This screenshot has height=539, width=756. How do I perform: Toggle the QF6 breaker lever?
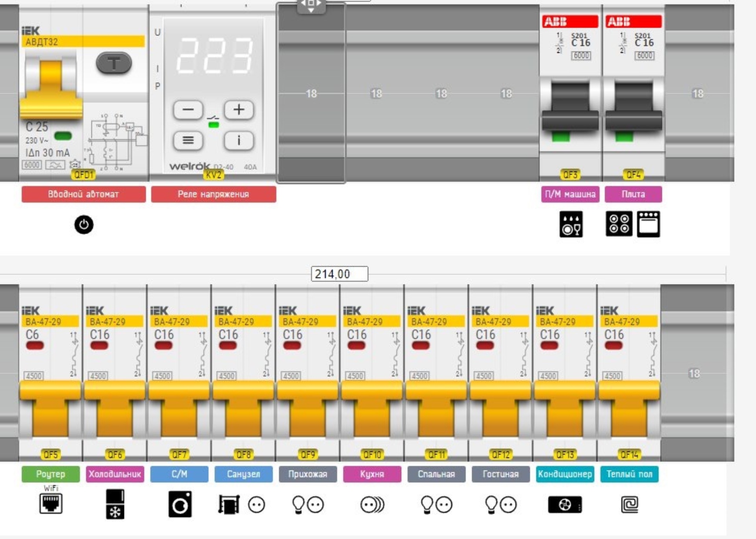[x=115, y=409]
